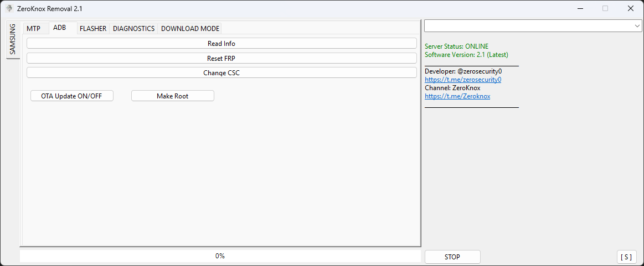
Task: Select the ADB tab
Action: point(60,28)
